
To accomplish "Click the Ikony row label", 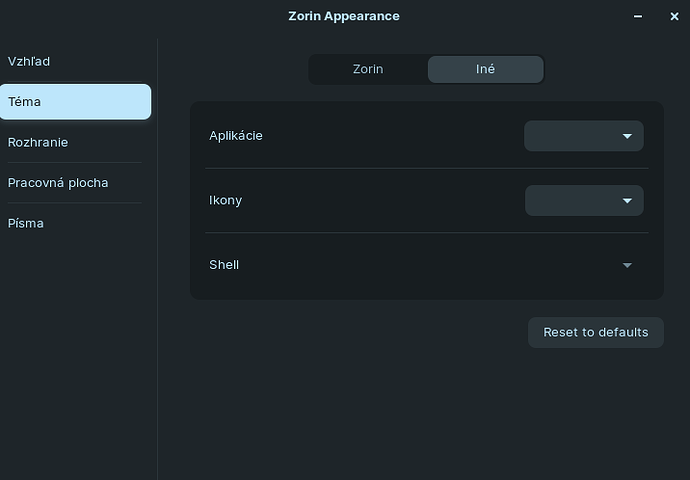I will (x=226, y=201).
